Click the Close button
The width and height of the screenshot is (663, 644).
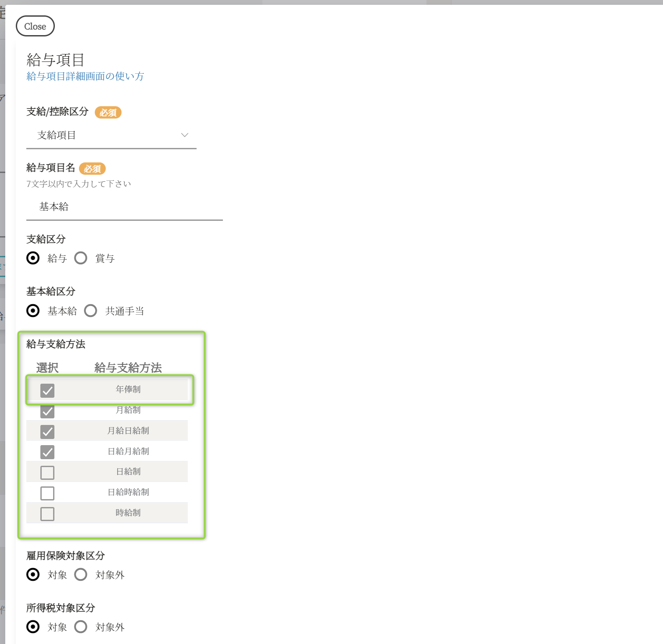coord(35,26)
